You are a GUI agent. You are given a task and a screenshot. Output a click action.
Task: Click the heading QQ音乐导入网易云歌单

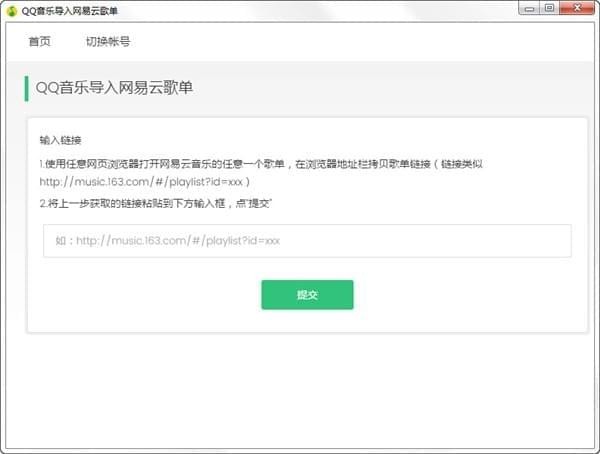114,88
